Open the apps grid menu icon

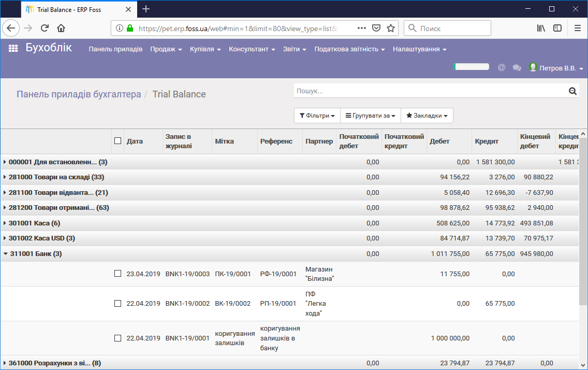tap(13, 48)
